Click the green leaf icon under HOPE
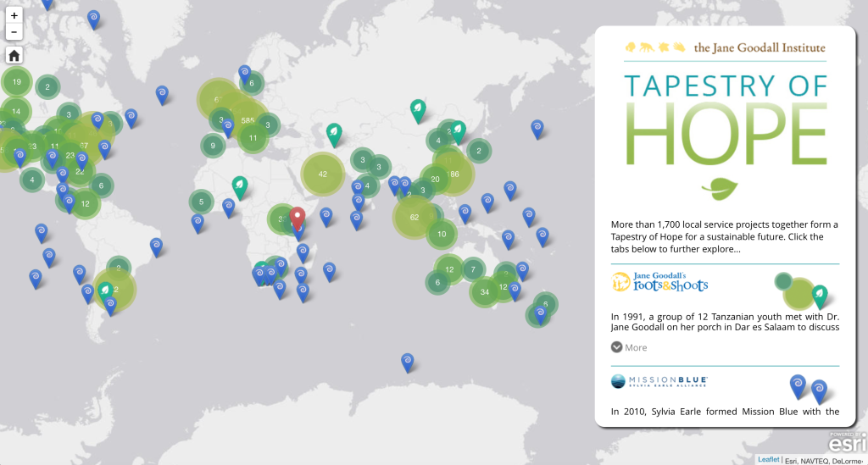This screenshot has height=465, width=868. [x=720, y=189]
